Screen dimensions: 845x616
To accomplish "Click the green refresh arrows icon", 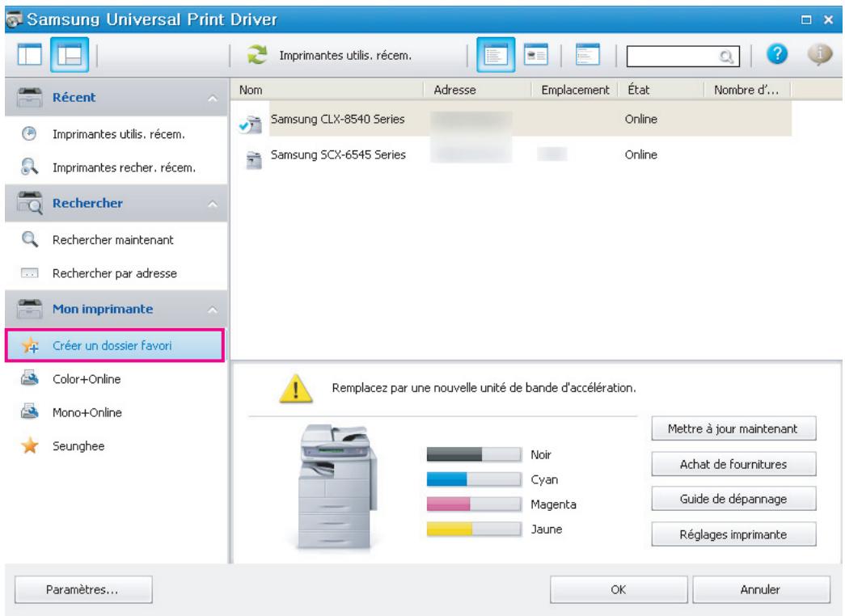I will 257,55.
